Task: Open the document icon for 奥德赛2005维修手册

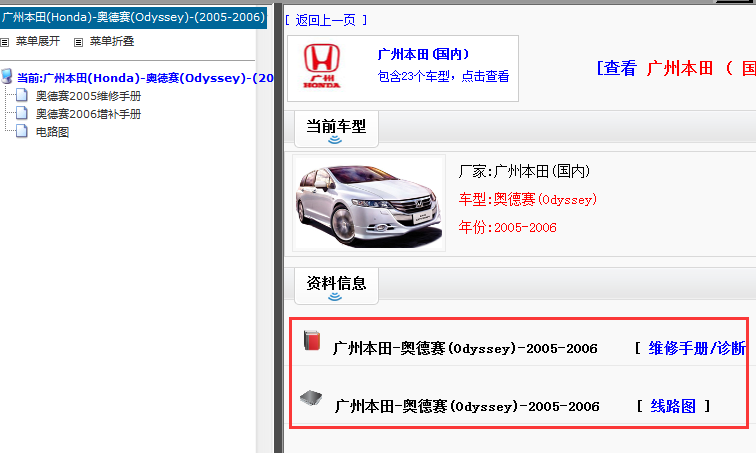Action: click(x=22, y=95)
